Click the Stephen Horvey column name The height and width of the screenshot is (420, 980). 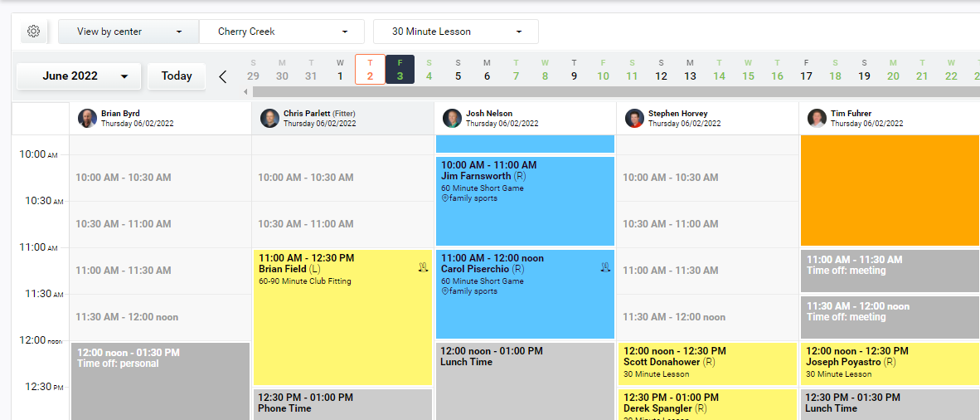click(x=678, y=113)
